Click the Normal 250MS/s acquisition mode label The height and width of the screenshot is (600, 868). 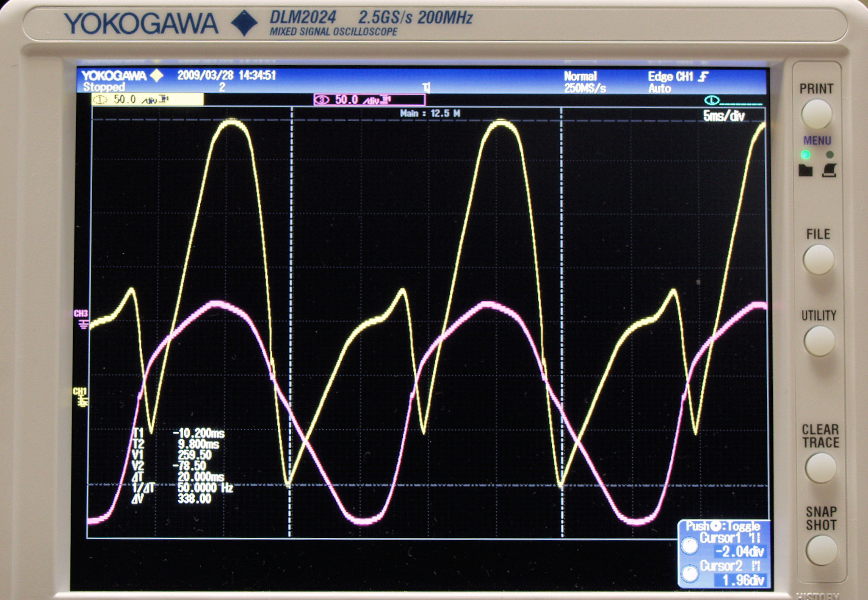point(584,82)
